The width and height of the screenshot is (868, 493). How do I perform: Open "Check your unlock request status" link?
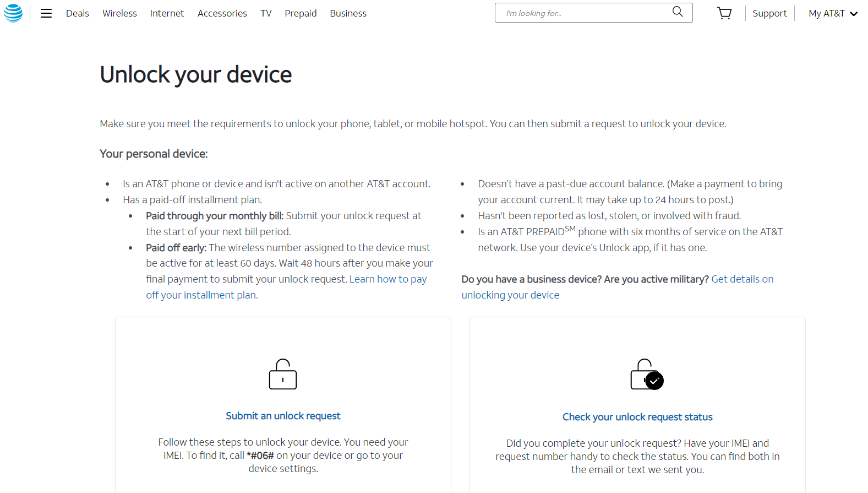coord(637,417)
